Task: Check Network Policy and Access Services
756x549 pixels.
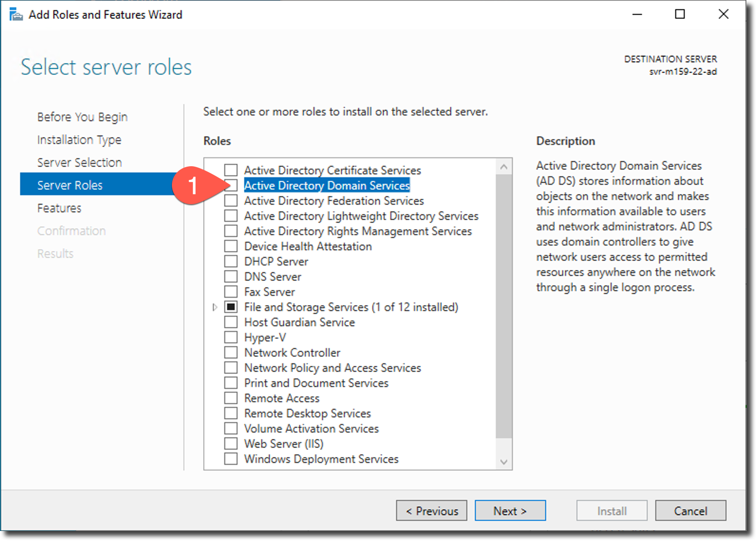Action: click(231, 368)
